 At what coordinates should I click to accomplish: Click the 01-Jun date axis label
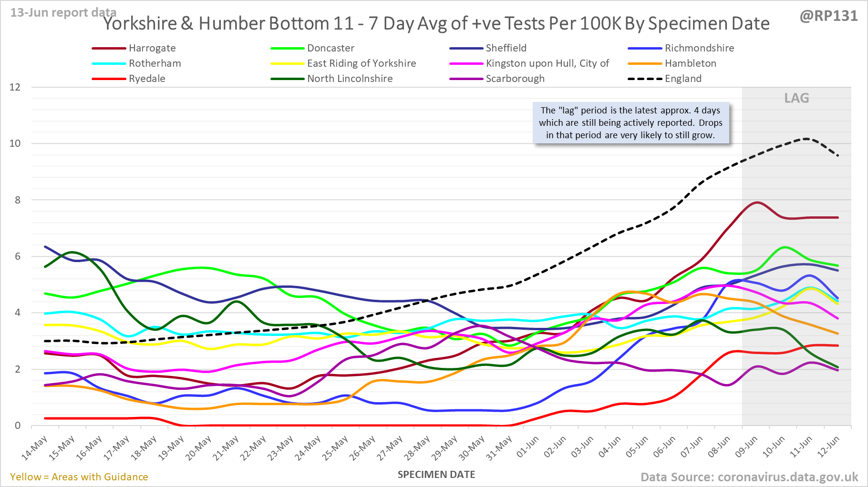tap(528, 447)
